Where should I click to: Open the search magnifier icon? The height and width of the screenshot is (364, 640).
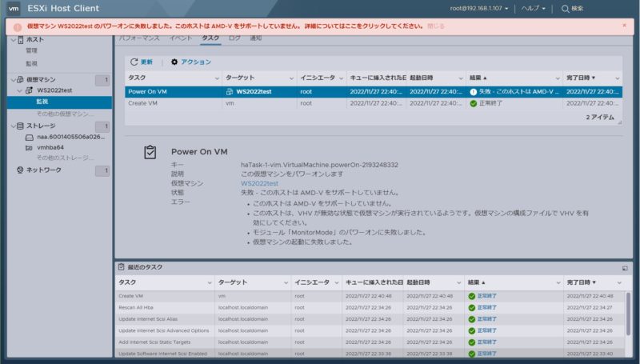point(565,9)
